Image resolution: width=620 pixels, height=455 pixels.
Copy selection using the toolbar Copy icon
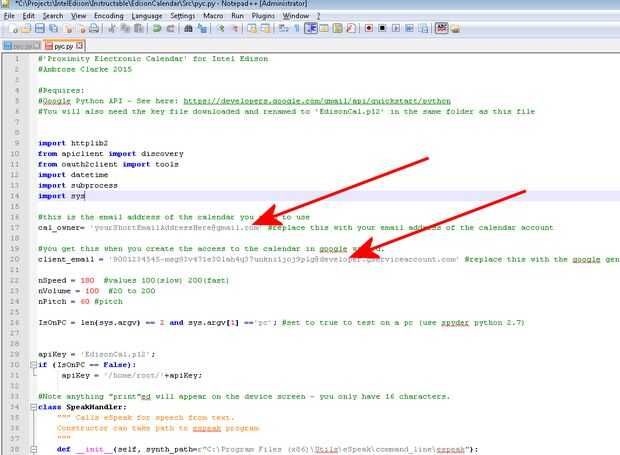tap(126, 28)
